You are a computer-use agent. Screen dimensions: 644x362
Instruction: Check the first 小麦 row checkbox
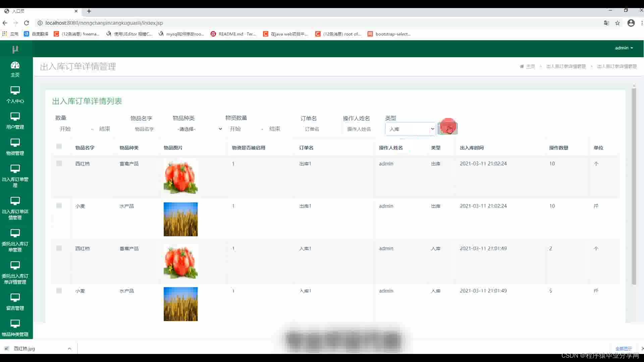59,206
